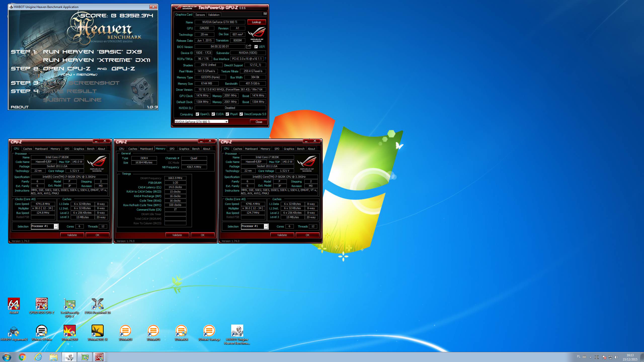Click the on-screen keyboard tray icon

pos(584,357)
